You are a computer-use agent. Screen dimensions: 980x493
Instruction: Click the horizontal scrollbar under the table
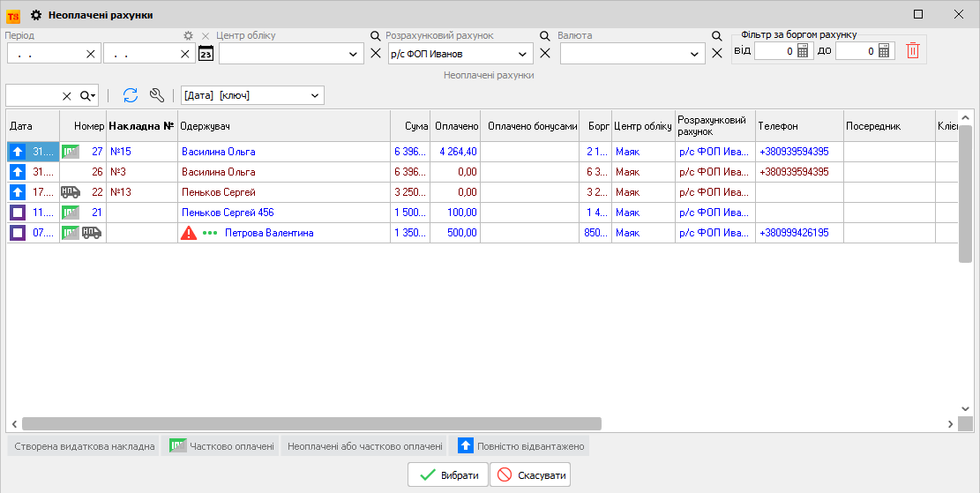click(x=310, y=423)
